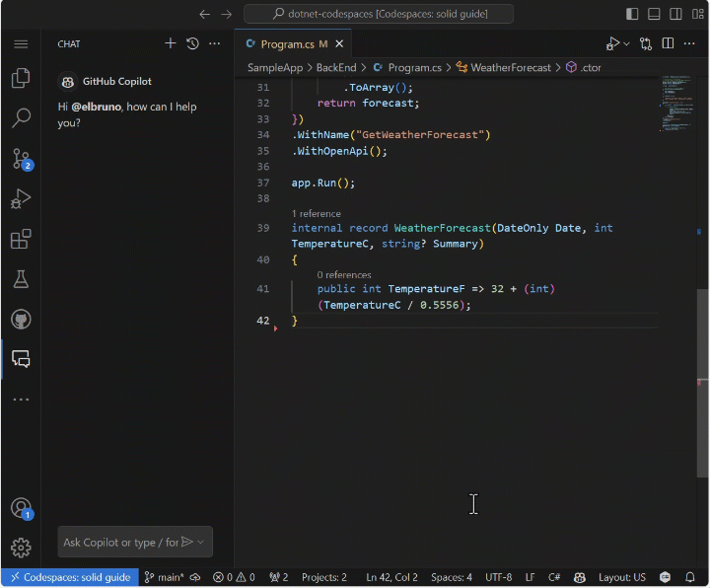Send the Copilot chat message
This screenshot has width=710, height=588.
pos(187,542)
